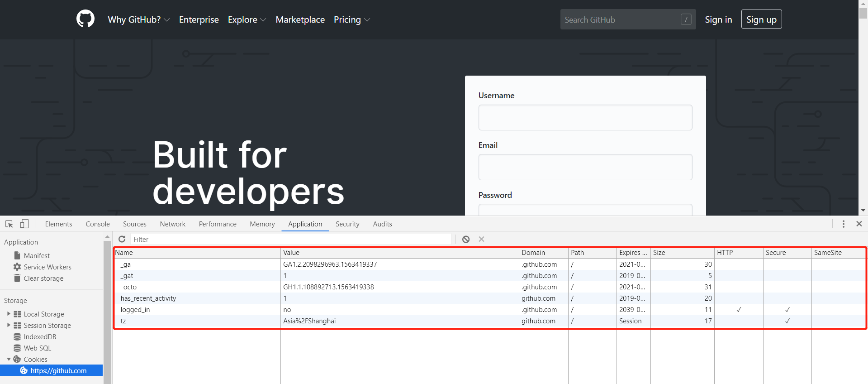Sort cookies by Value column header
Viewport: 868px width, 384px height.
400,253
